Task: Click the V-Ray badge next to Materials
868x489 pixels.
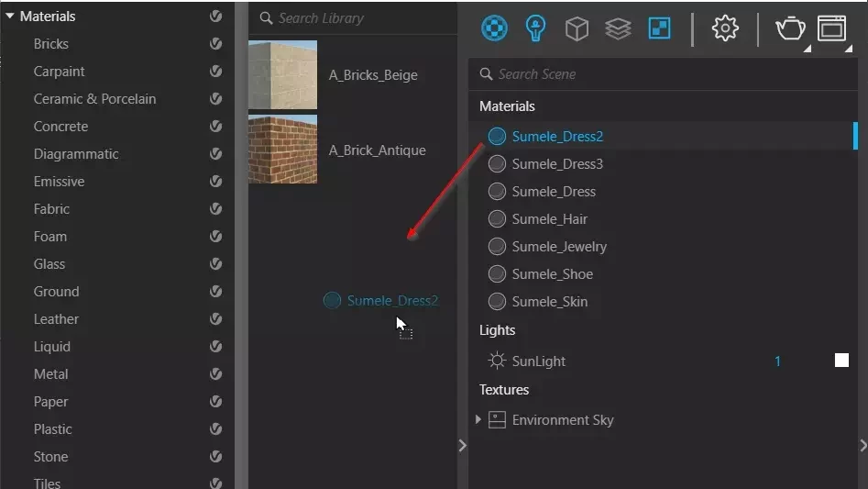Action: (x=216, y=17)
